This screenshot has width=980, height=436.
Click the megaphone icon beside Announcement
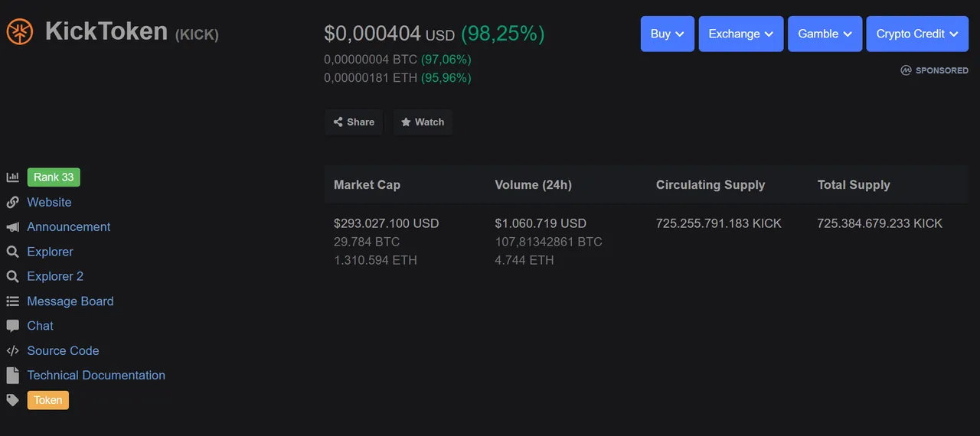point(12,227)
